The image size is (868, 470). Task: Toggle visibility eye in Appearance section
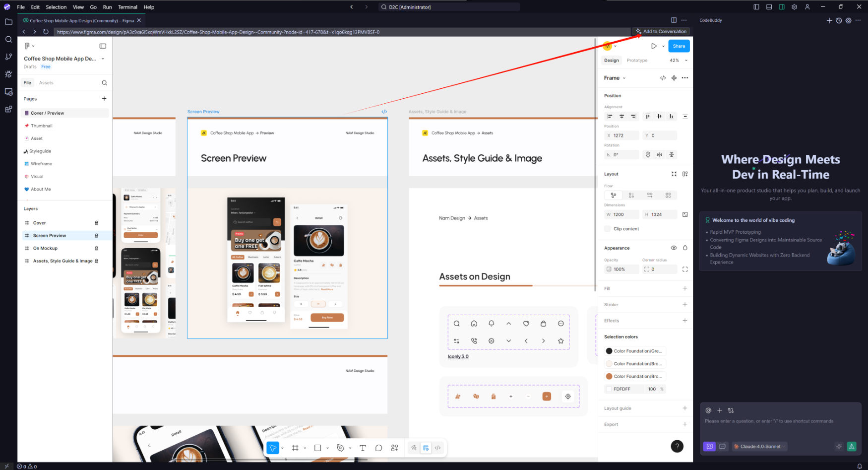[x=674, y=248]
